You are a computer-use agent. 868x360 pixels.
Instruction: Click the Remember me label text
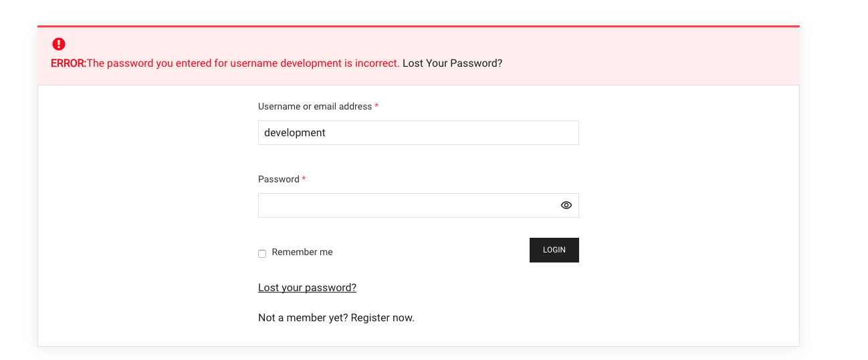(x=302, y=252)
